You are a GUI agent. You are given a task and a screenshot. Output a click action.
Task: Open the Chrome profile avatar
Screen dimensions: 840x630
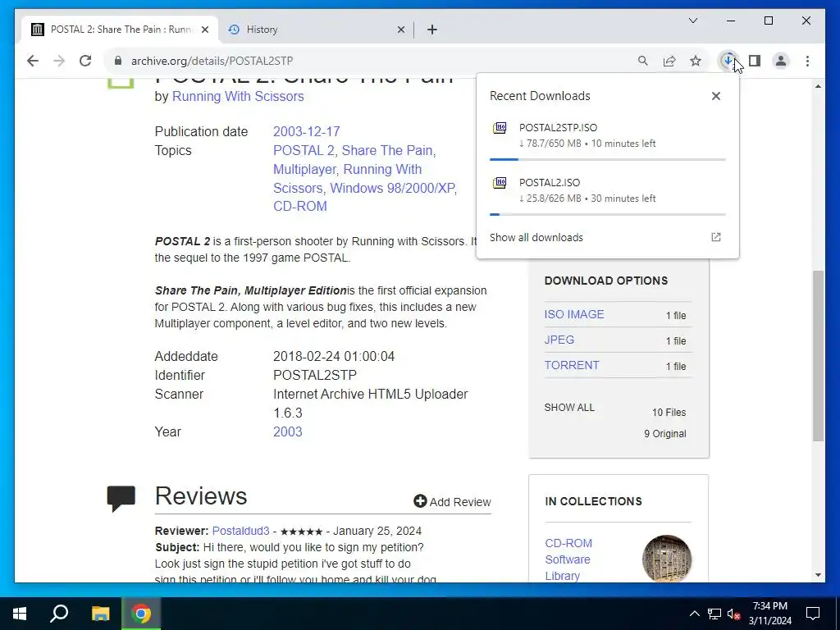point(781,61)
